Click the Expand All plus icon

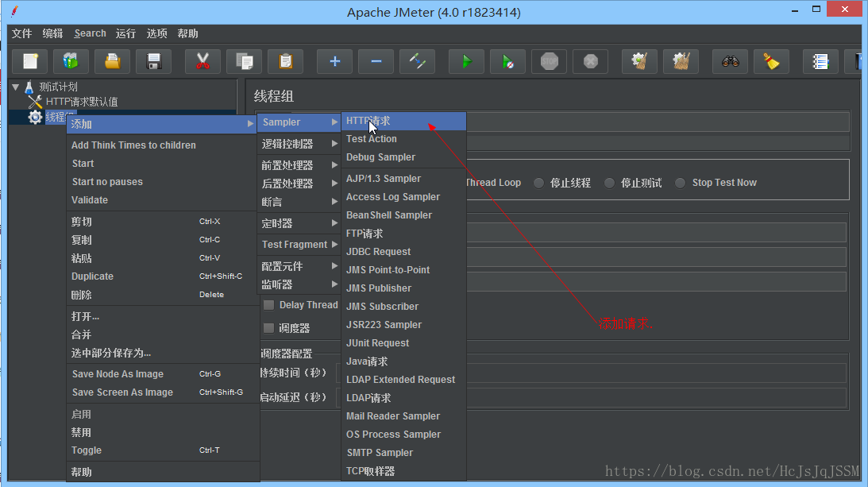334,61
